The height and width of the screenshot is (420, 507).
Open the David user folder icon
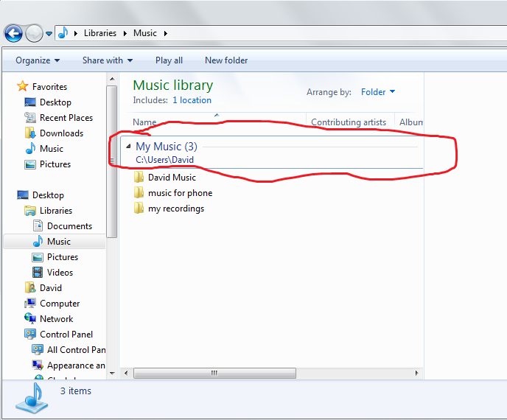(x=30, y=287)
